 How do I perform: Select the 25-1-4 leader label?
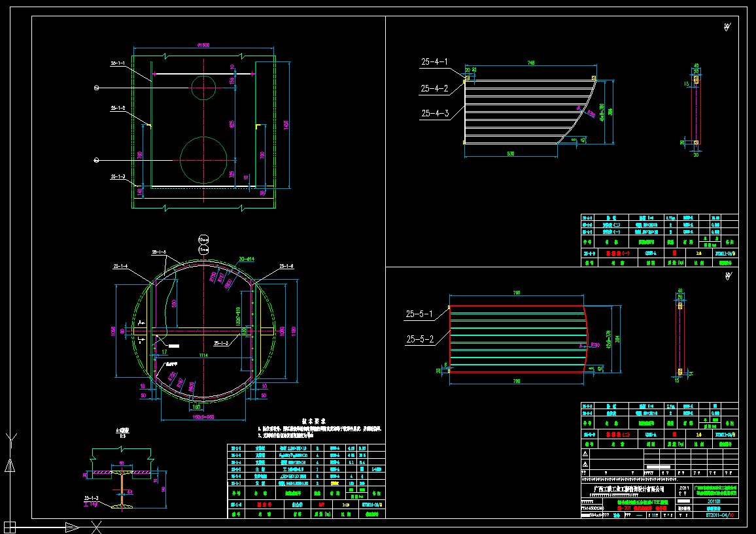(120, 266)
